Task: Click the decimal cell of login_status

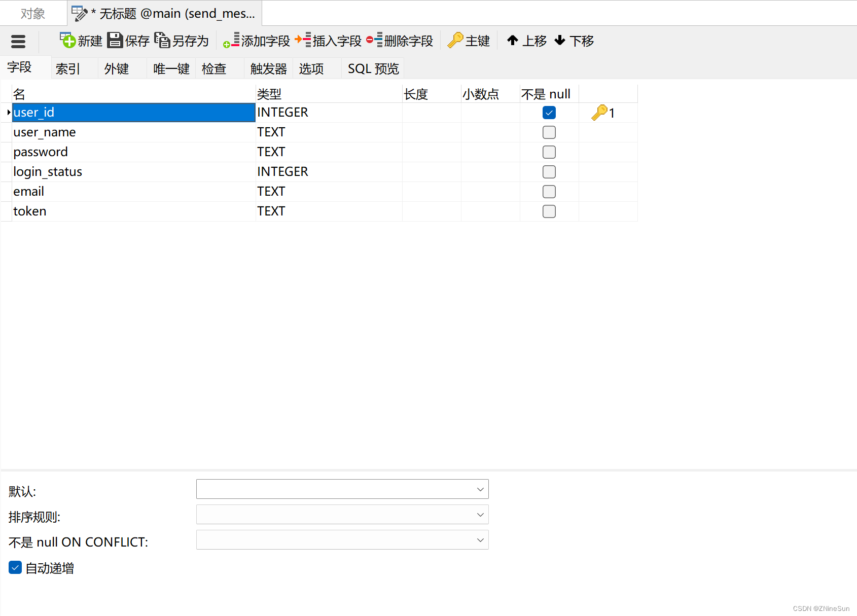Action: click(490, 172)
